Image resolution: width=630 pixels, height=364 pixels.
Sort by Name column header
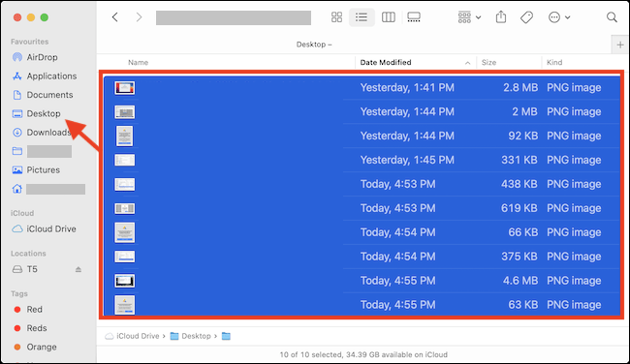[x=139, y=63]
